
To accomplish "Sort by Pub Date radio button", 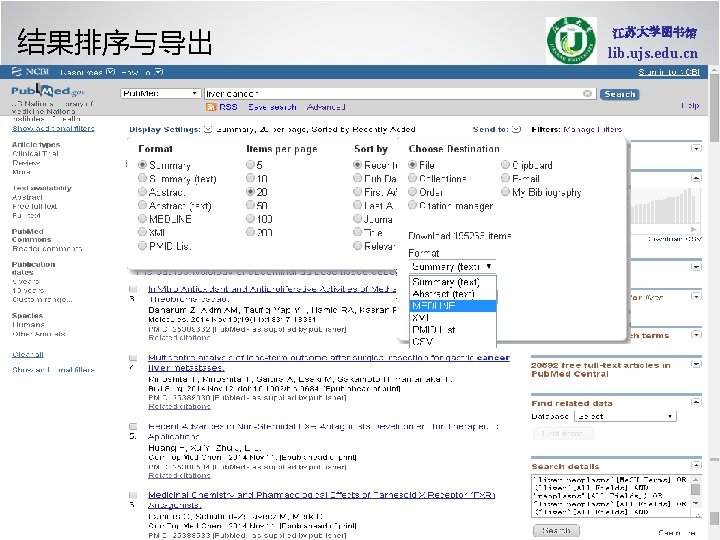I will point(358,178).
